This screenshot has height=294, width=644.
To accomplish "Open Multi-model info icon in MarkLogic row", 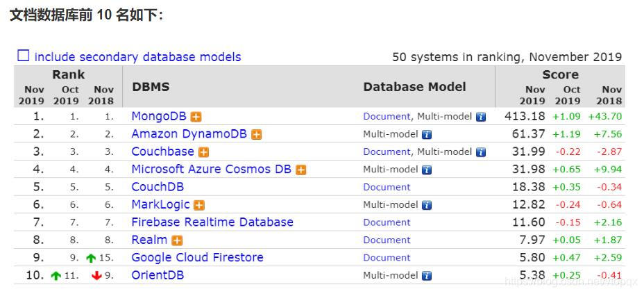I will coord(427,205).
